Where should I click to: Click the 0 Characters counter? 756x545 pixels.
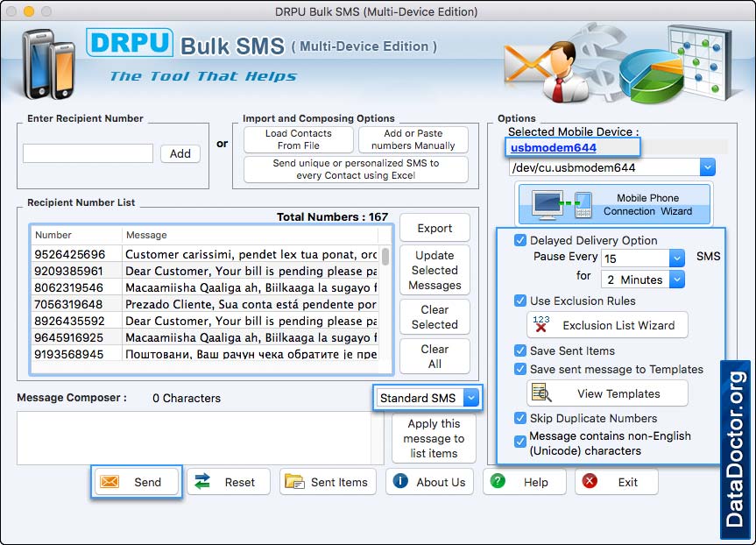[187, 398]
